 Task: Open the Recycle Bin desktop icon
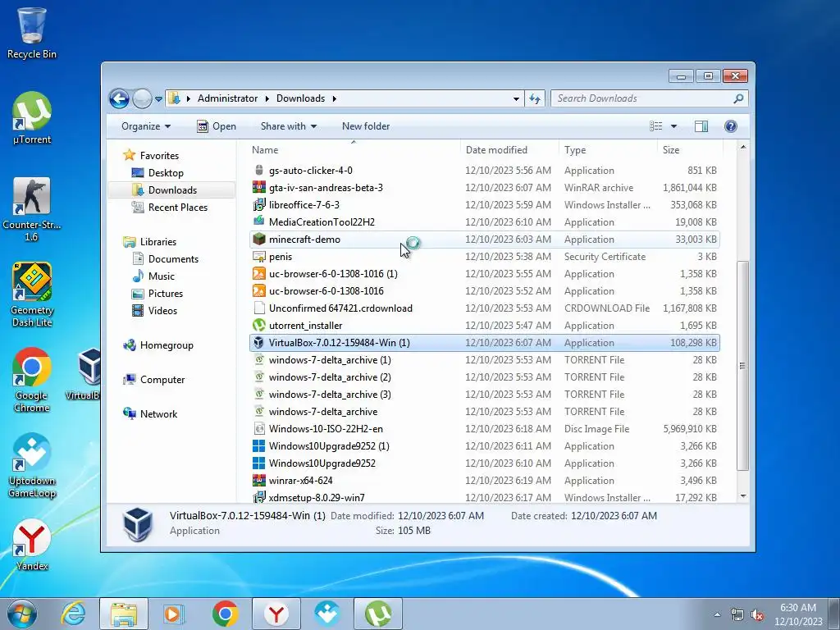(32, 32)
